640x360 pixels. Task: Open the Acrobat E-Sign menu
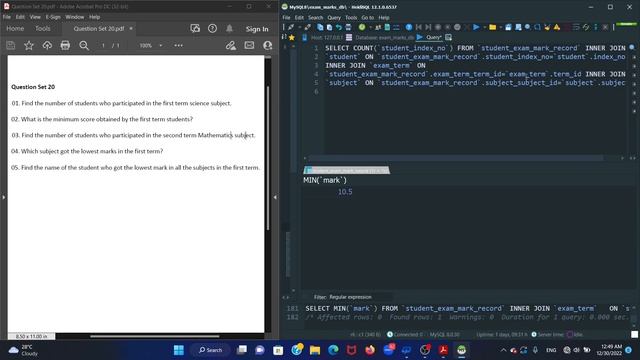(x=53, y=17)
